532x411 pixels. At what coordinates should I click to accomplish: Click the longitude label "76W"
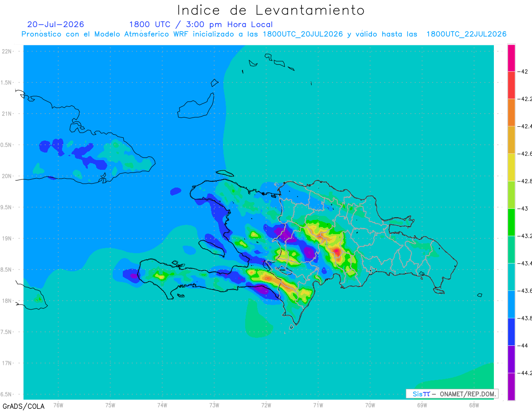click(x=58, y=405)
